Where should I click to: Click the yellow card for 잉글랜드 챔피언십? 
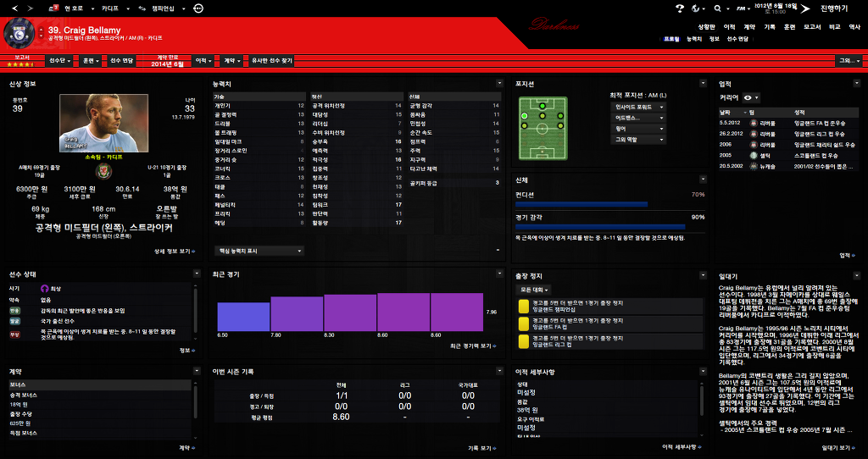523,307
